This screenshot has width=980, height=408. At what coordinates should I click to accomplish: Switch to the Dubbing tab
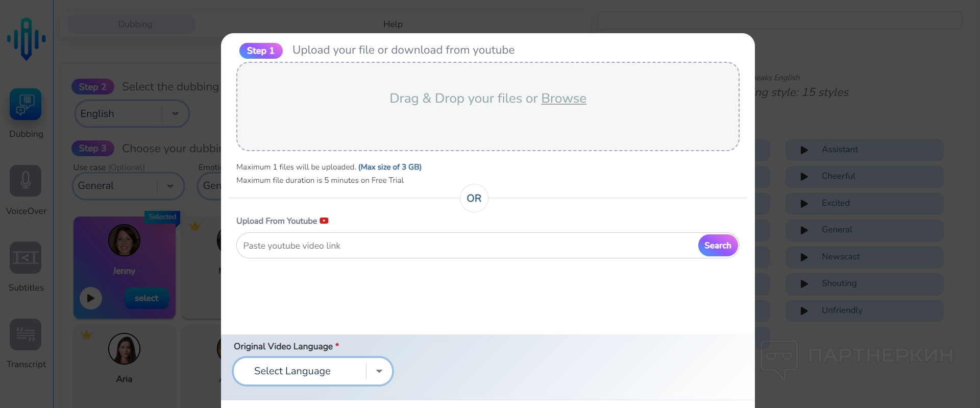click(x=135, y=24)
